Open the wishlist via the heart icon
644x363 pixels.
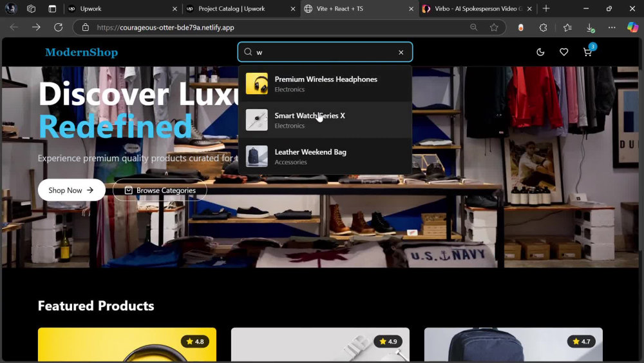click(x=563, y=52)
